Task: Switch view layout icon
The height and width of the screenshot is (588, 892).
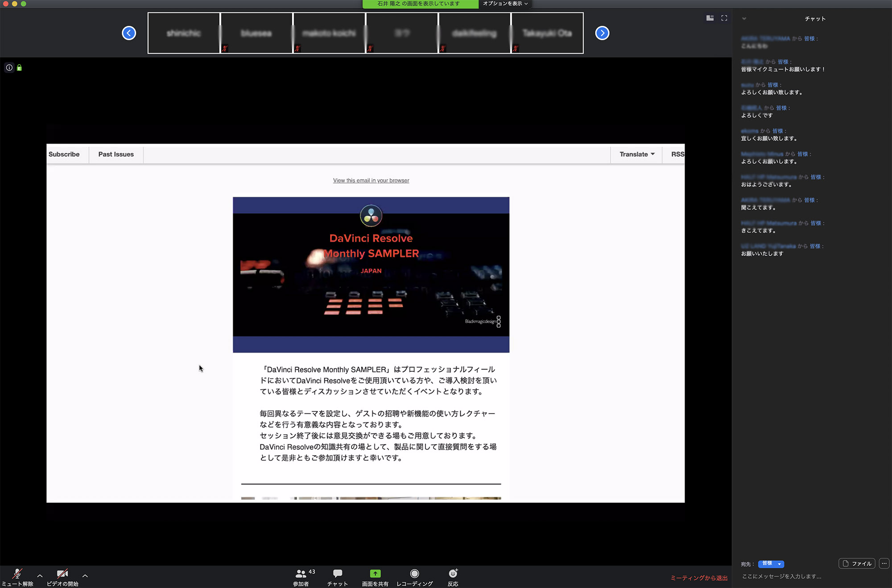Action: pos(710,18)
